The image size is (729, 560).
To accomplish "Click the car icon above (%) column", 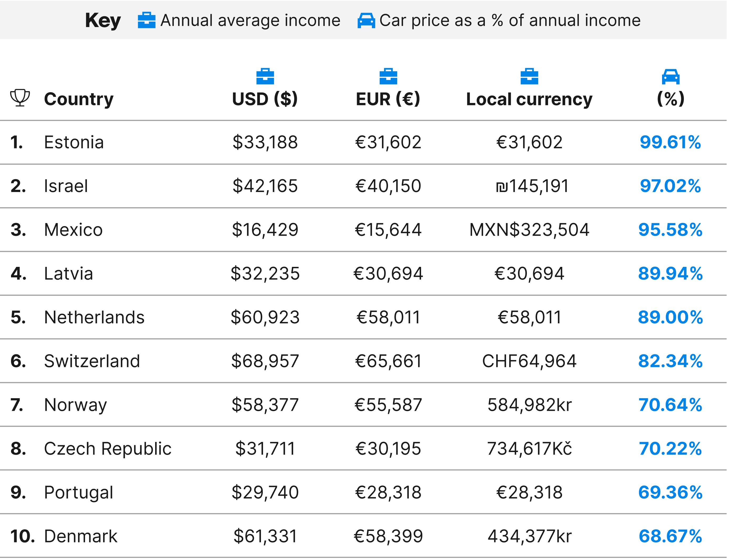I will (x=670, y=77).
